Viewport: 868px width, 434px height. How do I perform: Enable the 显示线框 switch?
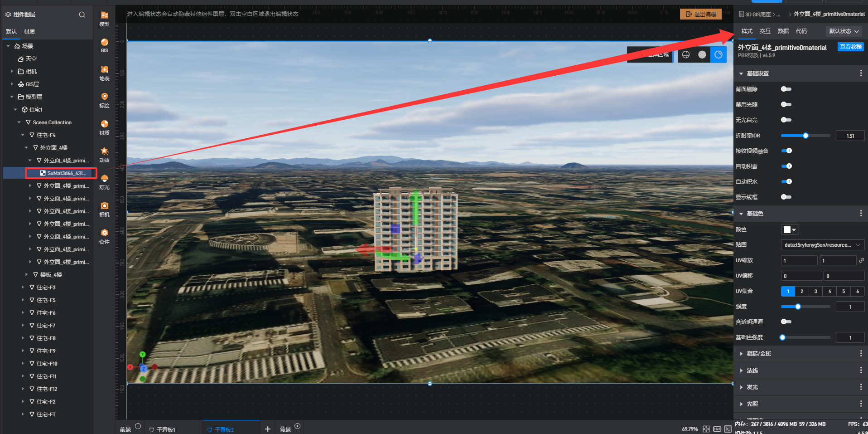point(786,197)
